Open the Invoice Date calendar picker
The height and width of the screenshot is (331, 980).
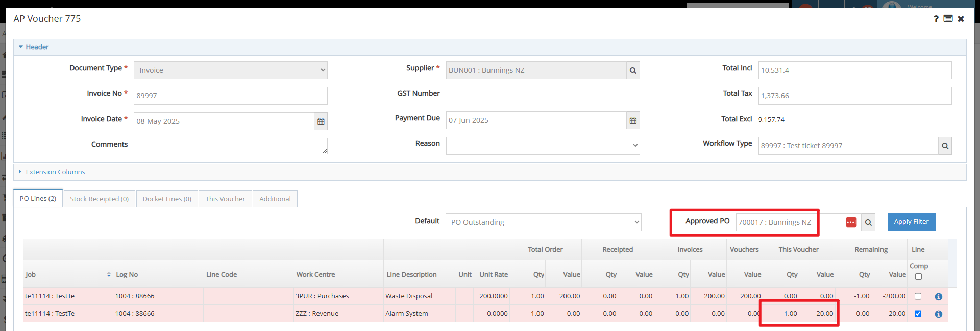(321, 121)
